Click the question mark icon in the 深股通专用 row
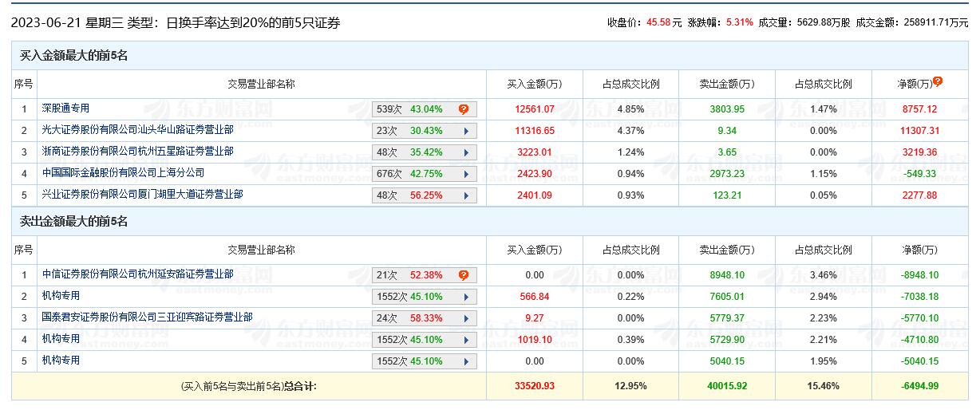 [464, 109]
